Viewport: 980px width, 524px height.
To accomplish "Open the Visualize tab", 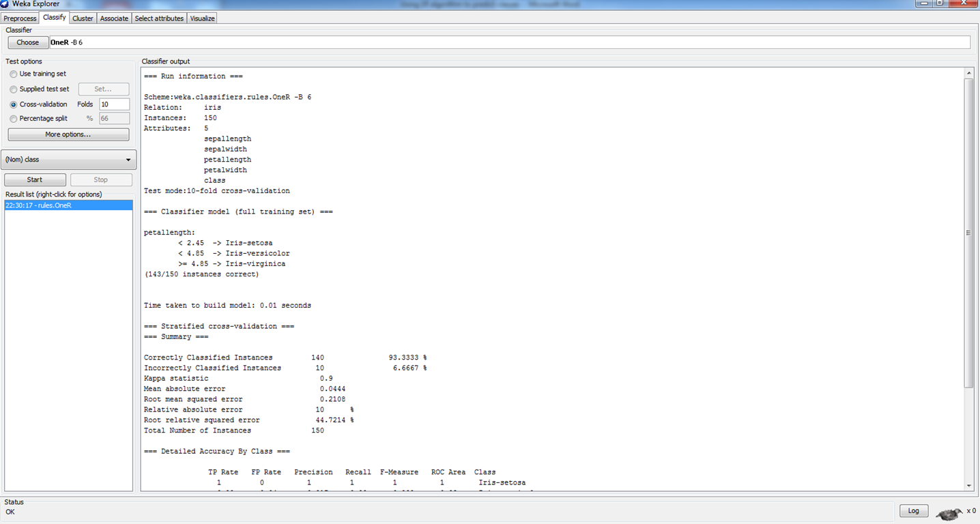I will point(202,18).
